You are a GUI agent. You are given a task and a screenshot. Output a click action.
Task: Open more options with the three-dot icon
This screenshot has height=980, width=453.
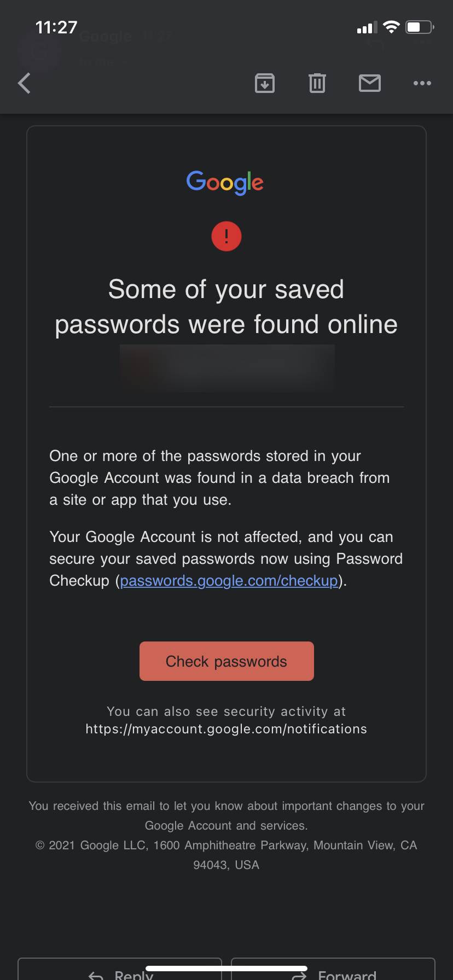pyautogui.click(x=422, y=83)
